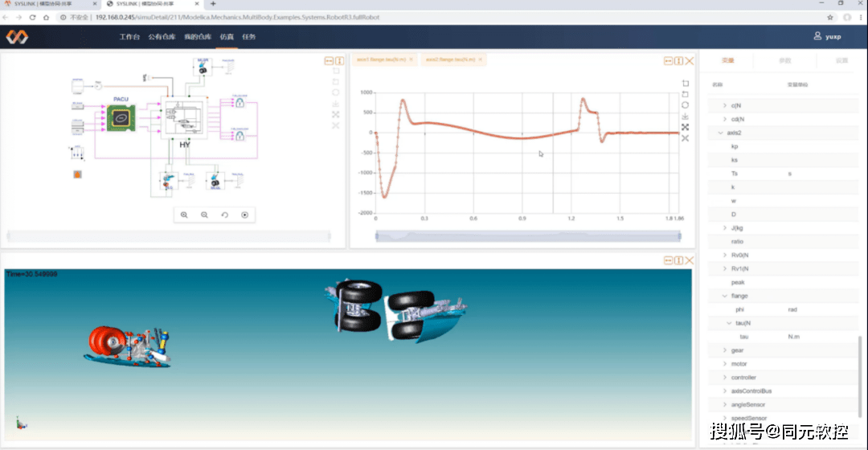This screenshot has width=868, height=450.
Task: Click the locate/center icon under the diagram
Action: [244, 215]
